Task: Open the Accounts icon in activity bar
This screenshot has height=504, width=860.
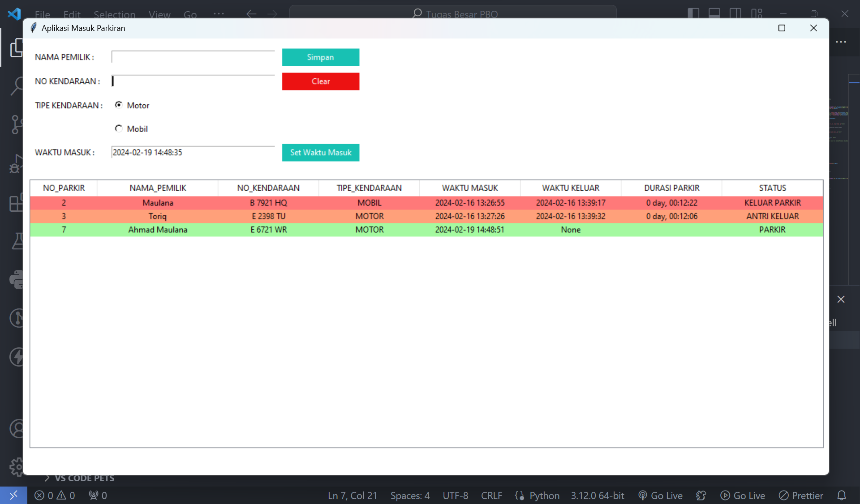Action: [16, 429]
